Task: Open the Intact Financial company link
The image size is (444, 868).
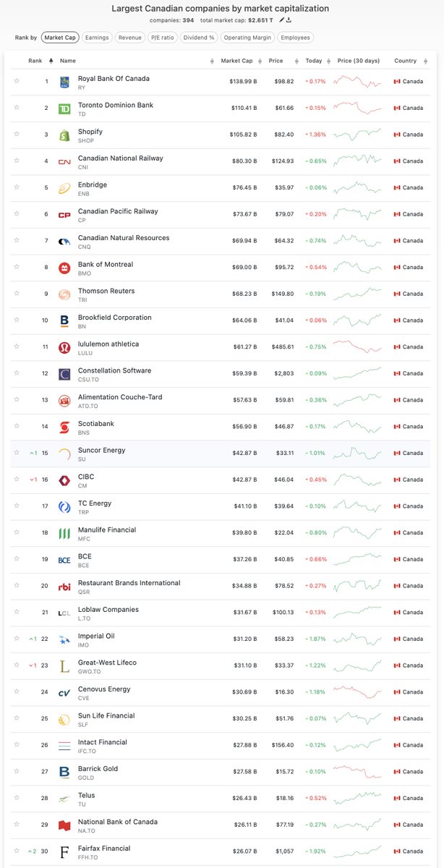Action: 103,742
